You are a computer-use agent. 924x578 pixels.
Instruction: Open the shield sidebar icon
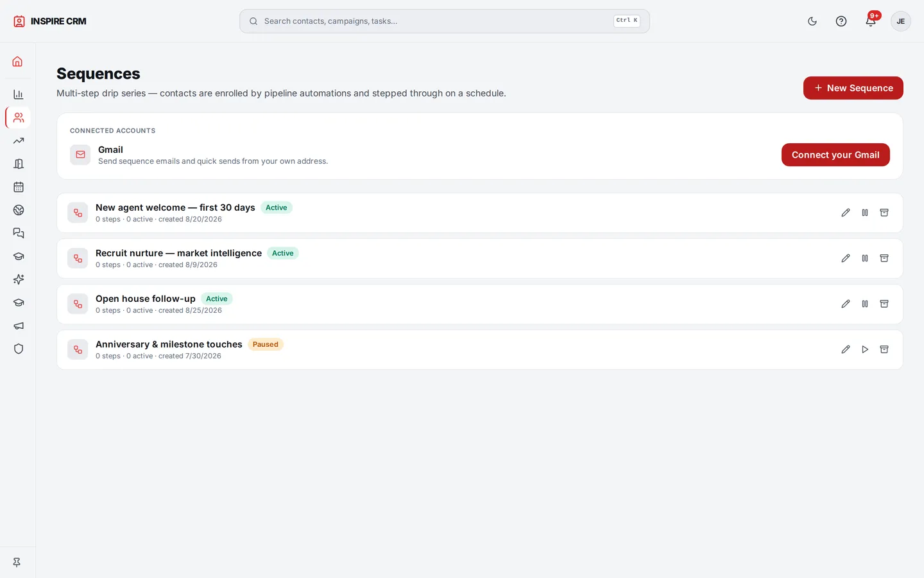(x=18, y=349)
